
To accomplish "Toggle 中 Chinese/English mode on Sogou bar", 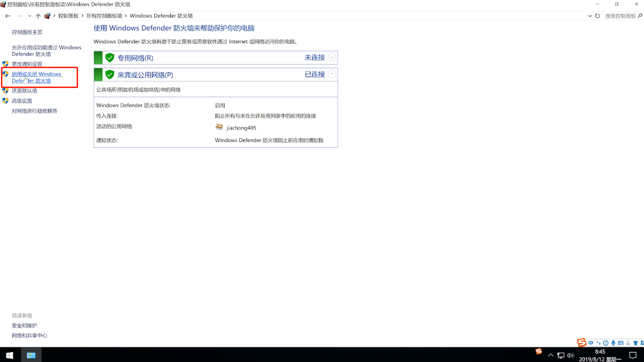I will pos(591,343).
